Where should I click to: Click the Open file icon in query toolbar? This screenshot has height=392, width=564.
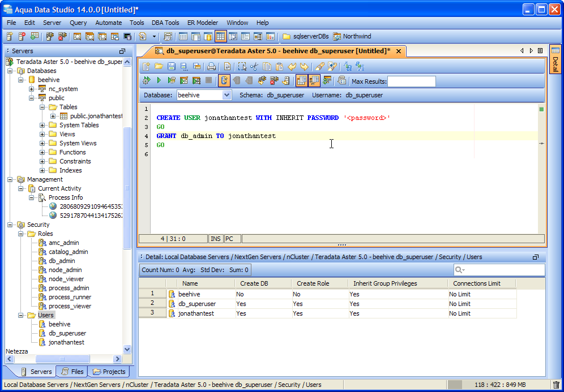click(x=159, y=66)
